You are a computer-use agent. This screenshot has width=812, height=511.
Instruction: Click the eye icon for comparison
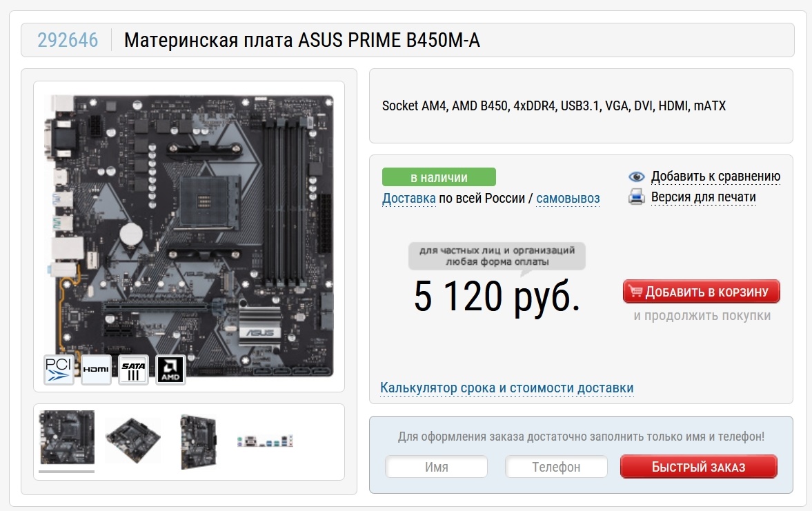pos(637,177)
